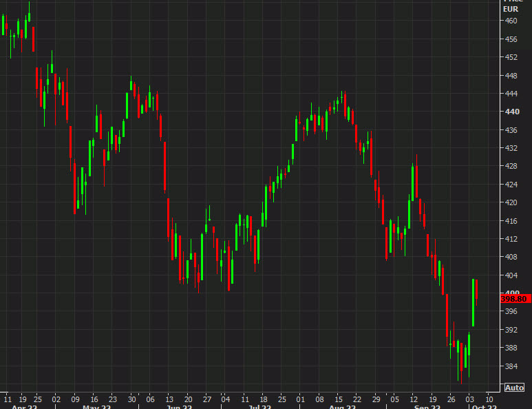This screenshot has width=532, height=409.
Task: Select the 05 date label on the time axis
Action: [x=394, y=399]
